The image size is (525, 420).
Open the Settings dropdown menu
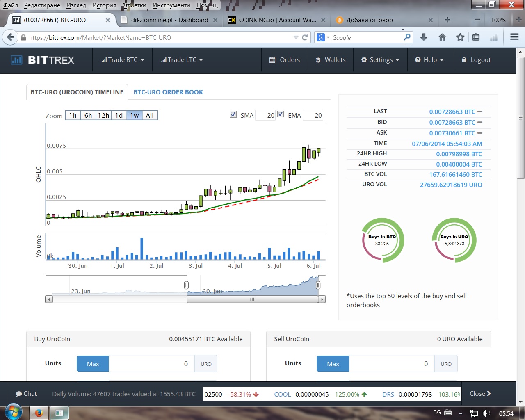(x=380, y=60)
